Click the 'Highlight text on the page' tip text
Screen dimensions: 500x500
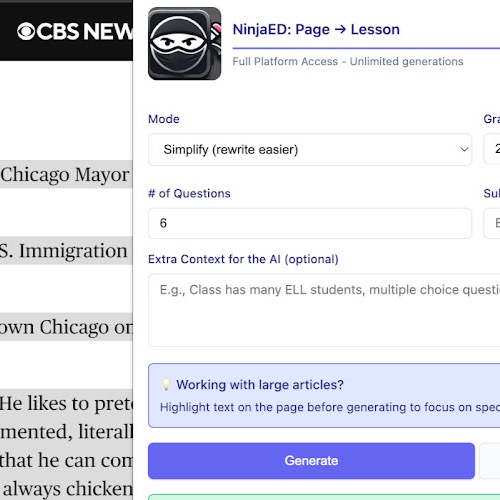(x=330, y=407)
